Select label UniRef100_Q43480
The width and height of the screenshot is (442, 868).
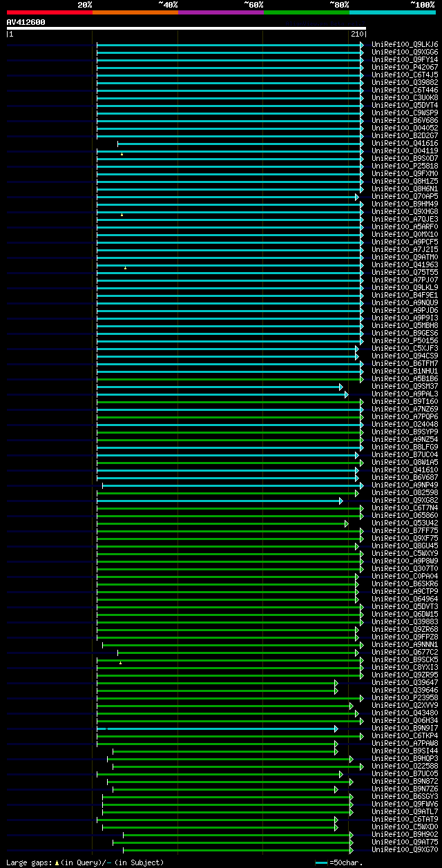click(405, 713)
